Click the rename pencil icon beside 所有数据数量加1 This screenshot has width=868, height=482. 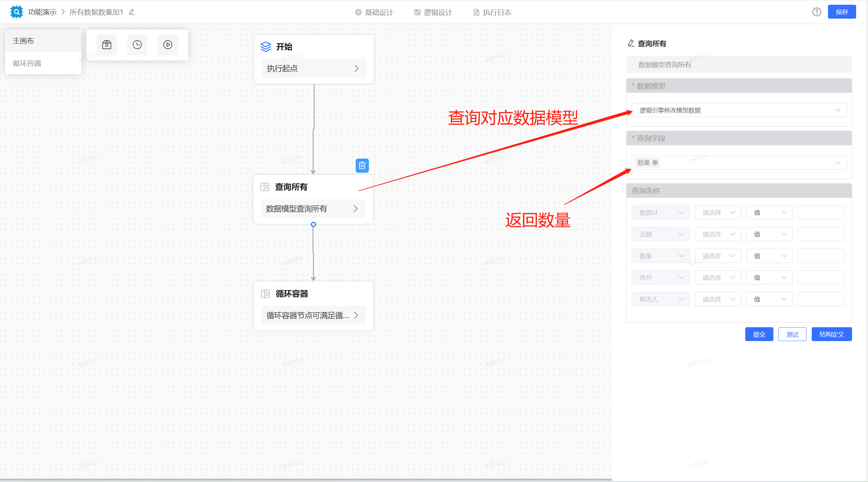[x=132, y=12]
